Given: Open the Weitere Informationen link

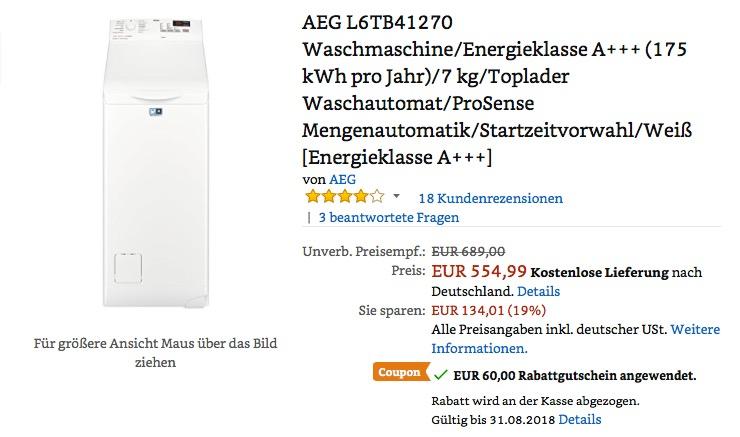Looking at the screenshot, I should [576, 339].
